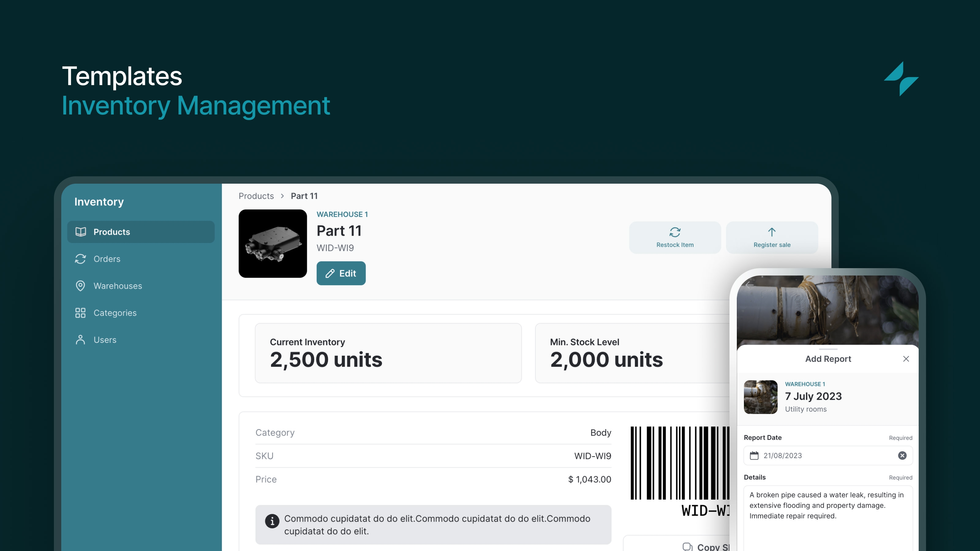
Task: Click the Part 11 breadcrumb item
Action: point(304,196)
